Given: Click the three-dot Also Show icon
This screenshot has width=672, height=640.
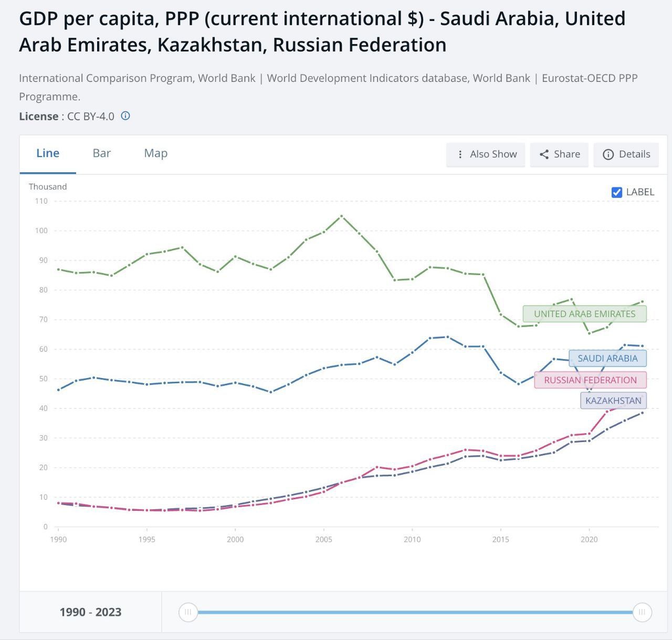Looking at the screenshot, I should point(460,154).
